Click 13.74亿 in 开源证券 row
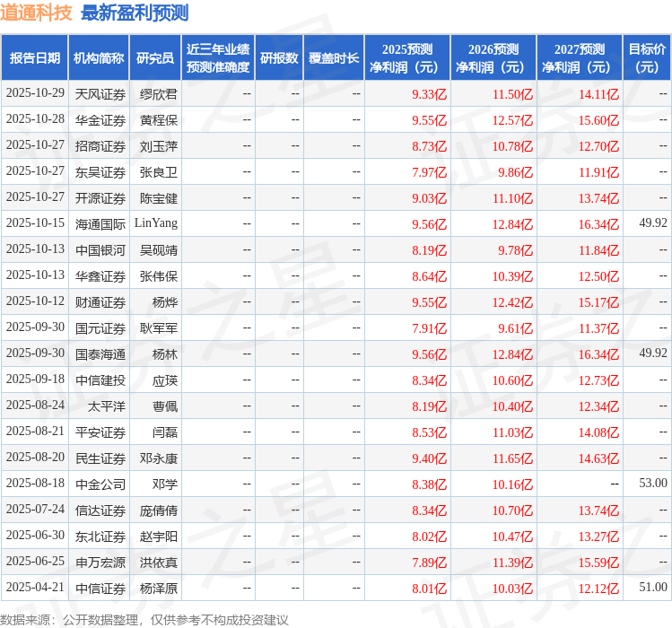This screenshot has height=628, width=672. 598,198
